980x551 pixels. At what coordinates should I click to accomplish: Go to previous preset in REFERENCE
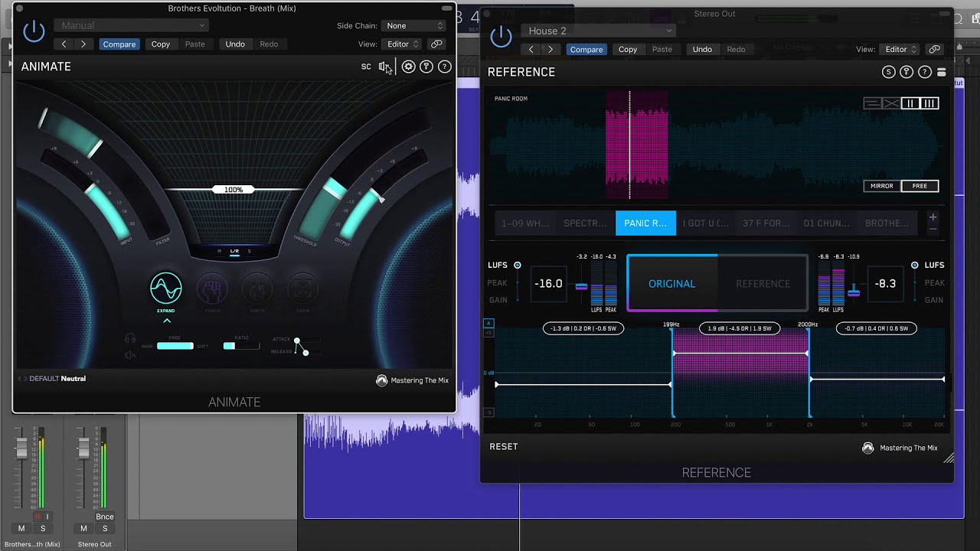(531, 49)
